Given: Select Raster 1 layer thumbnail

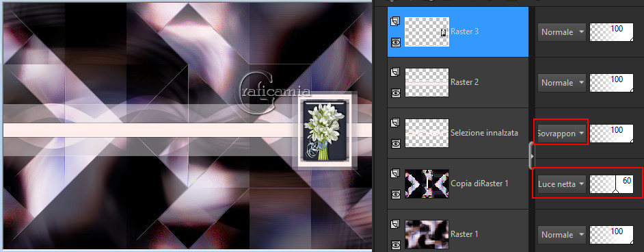Looking at the screenshot, I should coord(427,234).
